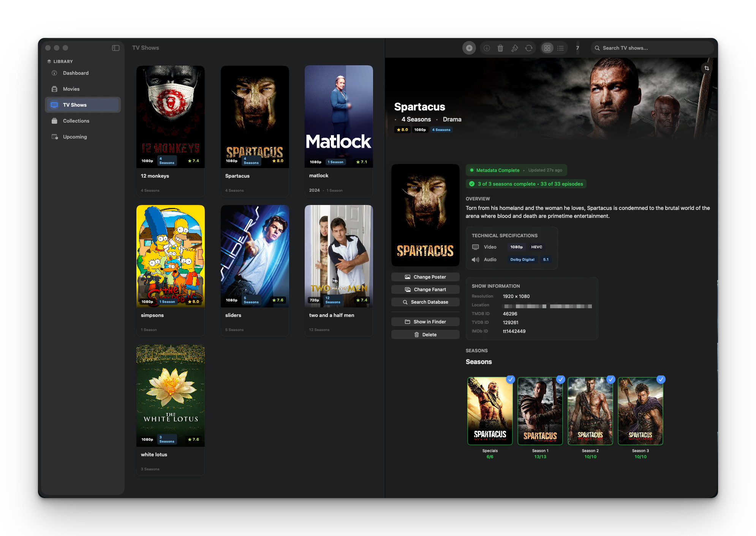
Task: Click the crop icon on the fanart banner
Action: 707,68
